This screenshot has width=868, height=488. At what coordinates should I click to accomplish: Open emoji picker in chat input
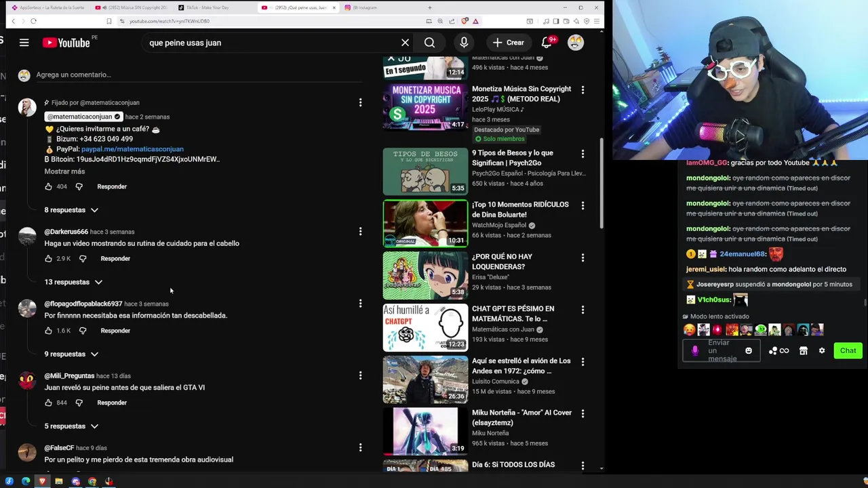(x=749, y=350)
